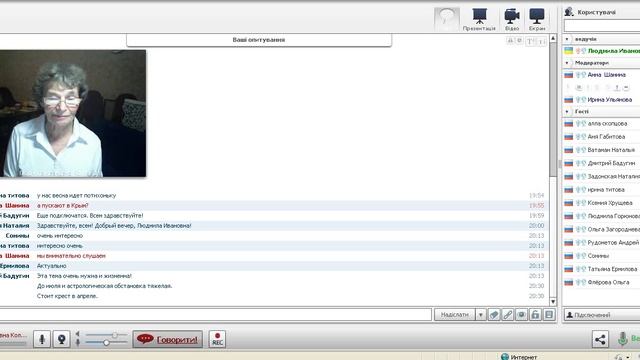Image resolution: width=640 pixels, height=360 pixels.
Task: Collapse the ведучія group
Action: [567, 39]
